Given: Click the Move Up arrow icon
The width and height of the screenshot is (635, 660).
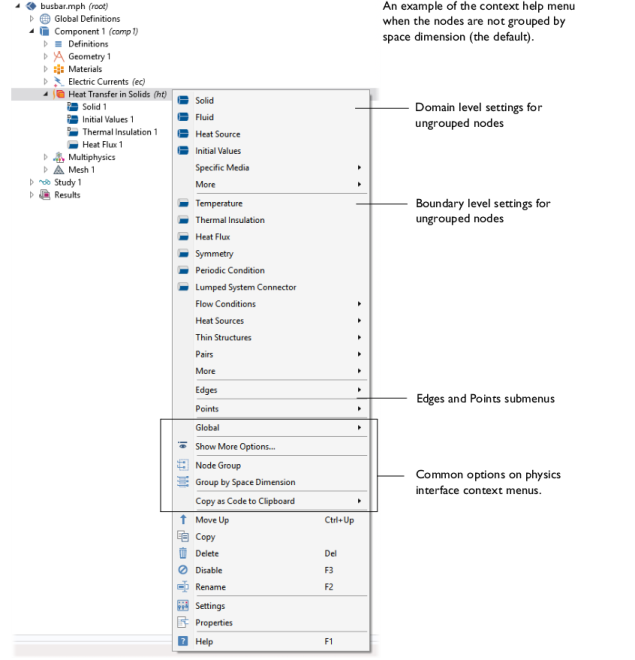Looking at the screenshot, I should [183, 520].
